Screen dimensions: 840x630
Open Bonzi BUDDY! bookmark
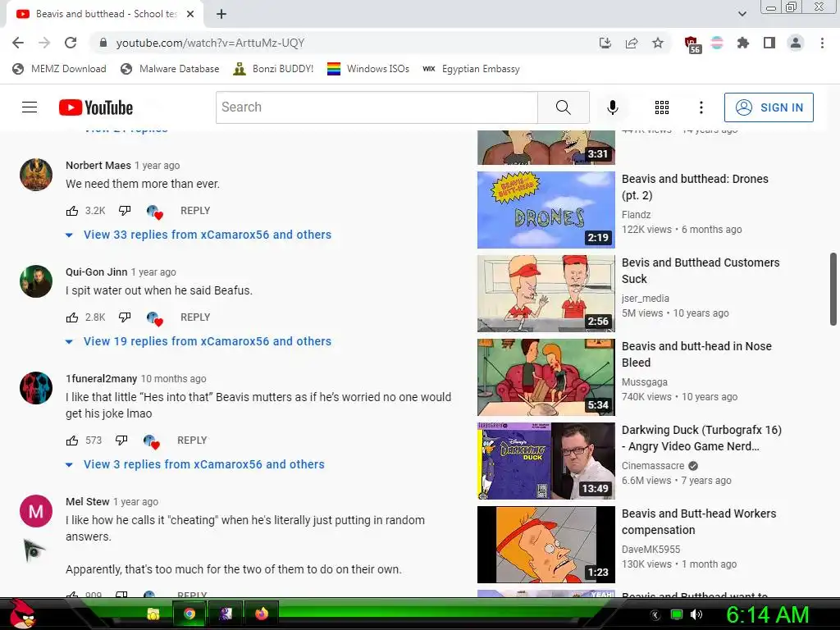coord(273,69)
